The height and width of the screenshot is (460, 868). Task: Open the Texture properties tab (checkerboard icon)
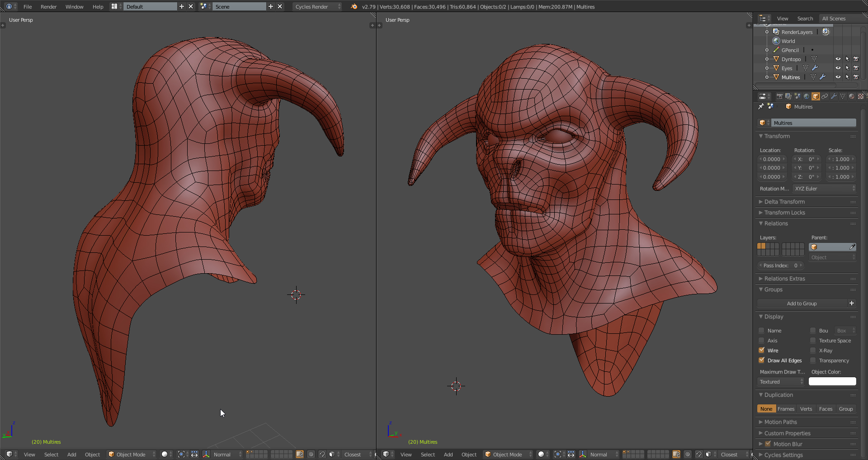861,96
